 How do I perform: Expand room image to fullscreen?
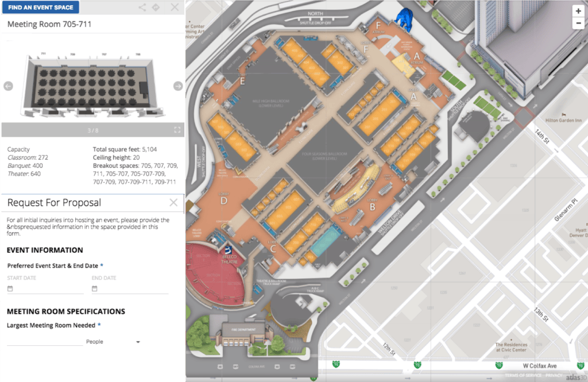point(177,130)
